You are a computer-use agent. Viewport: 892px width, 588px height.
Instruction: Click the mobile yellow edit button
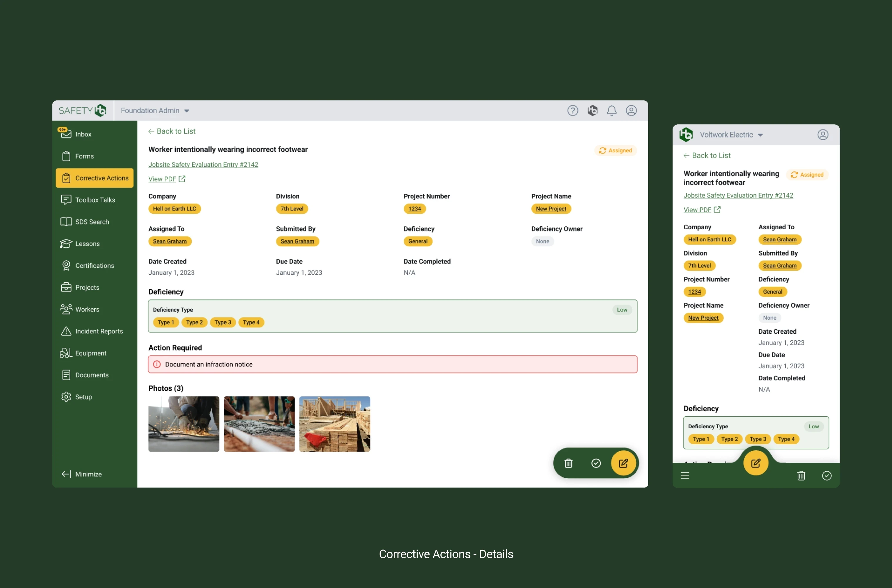(755, 463)
